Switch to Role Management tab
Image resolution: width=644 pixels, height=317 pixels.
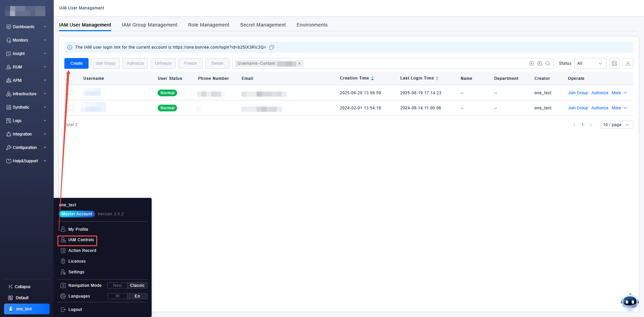[x=209, y=25]
